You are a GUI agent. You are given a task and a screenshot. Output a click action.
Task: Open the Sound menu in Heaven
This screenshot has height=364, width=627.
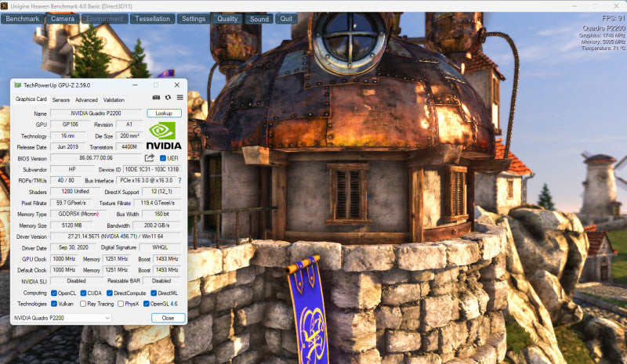259,19
